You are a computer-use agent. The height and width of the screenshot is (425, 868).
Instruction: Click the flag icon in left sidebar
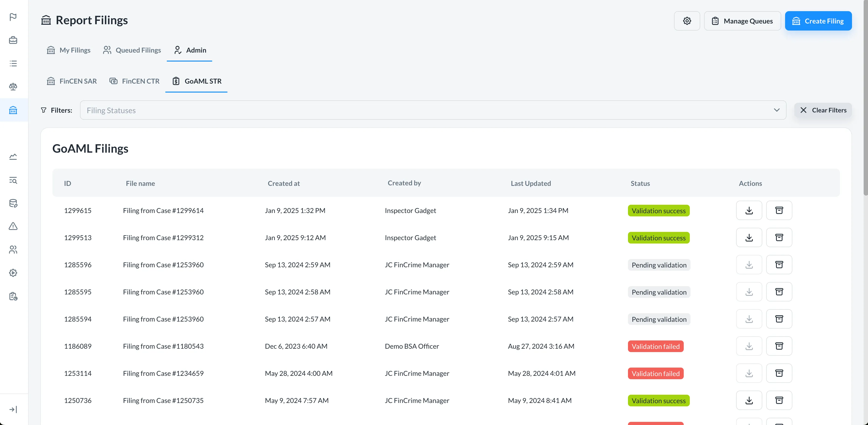click(x=13, y=17)
